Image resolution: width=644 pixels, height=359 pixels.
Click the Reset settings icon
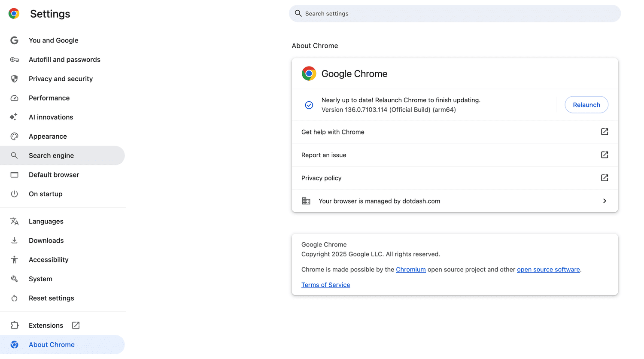tap(14, 298)
